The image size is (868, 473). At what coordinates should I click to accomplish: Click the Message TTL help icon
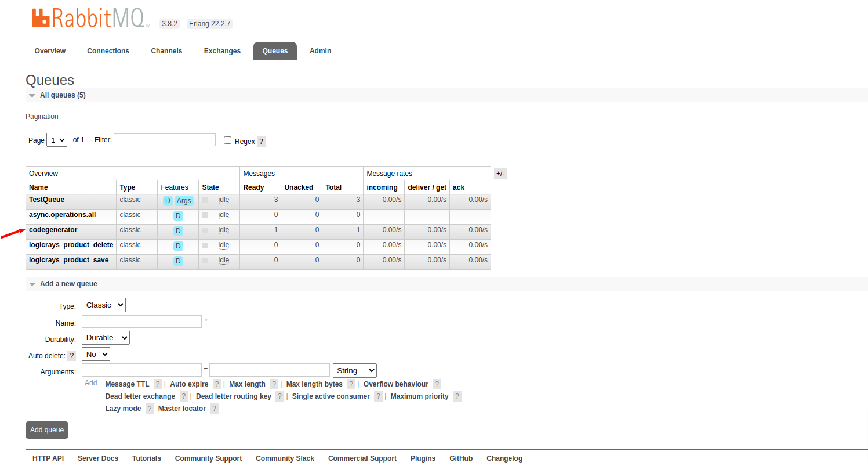158,384
